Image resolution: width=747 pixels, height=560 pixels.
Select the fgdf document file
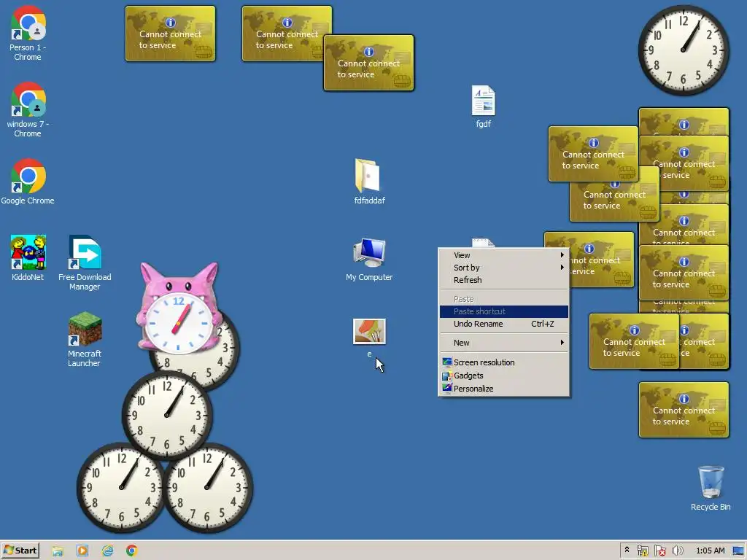pyautogui.click(x=483, y=106)
